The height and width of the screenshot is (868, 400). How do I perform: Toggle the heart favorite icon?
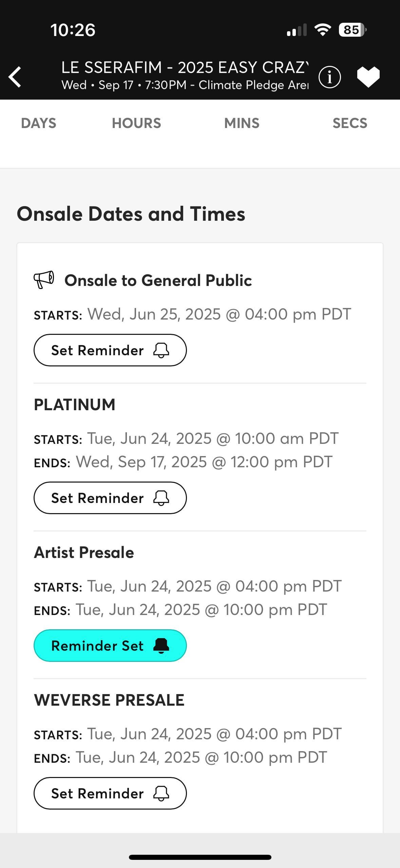[x=368, y=77]
